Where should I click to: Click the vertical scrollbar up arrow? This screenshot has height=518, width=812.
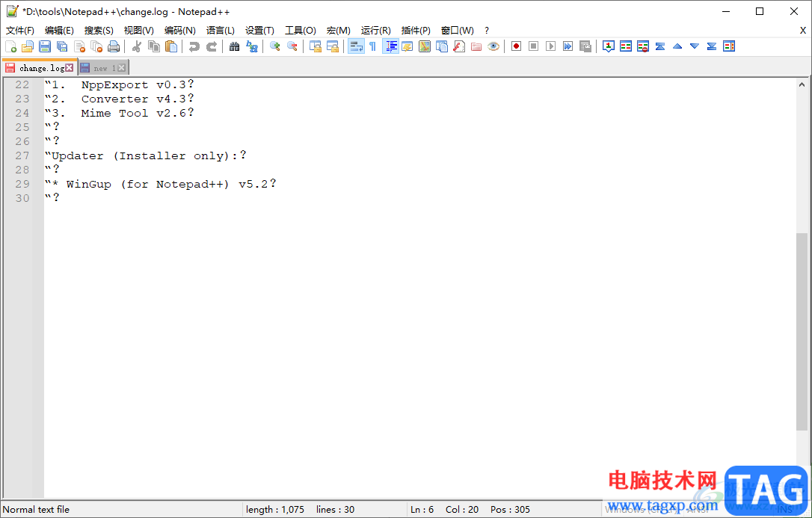pos(802,84)
